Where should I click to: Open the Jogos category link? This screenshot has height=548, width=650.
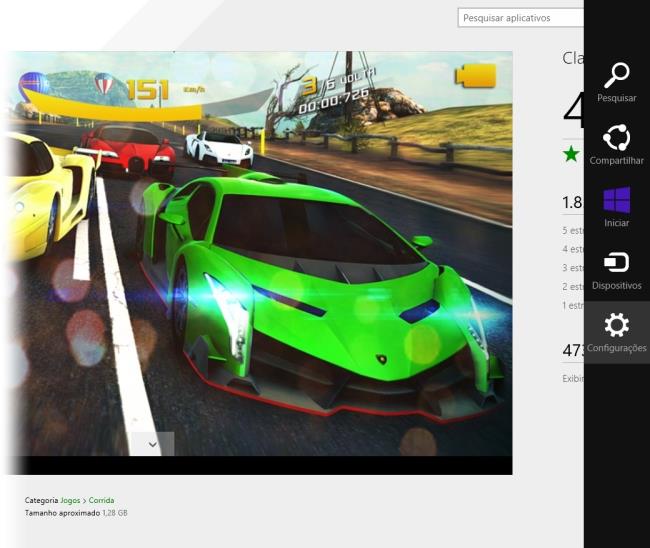click(70, 500)
